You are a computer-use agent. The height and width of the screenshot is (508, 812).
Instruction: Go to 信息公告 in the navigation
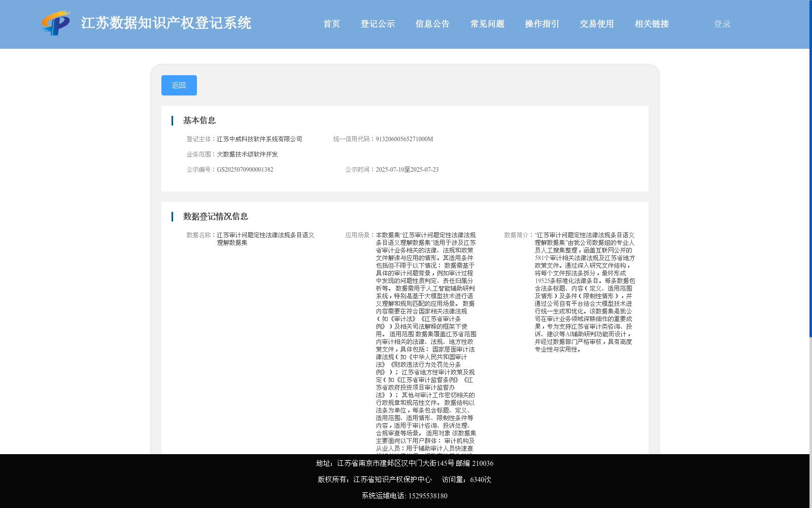click(x=432, y=24)
